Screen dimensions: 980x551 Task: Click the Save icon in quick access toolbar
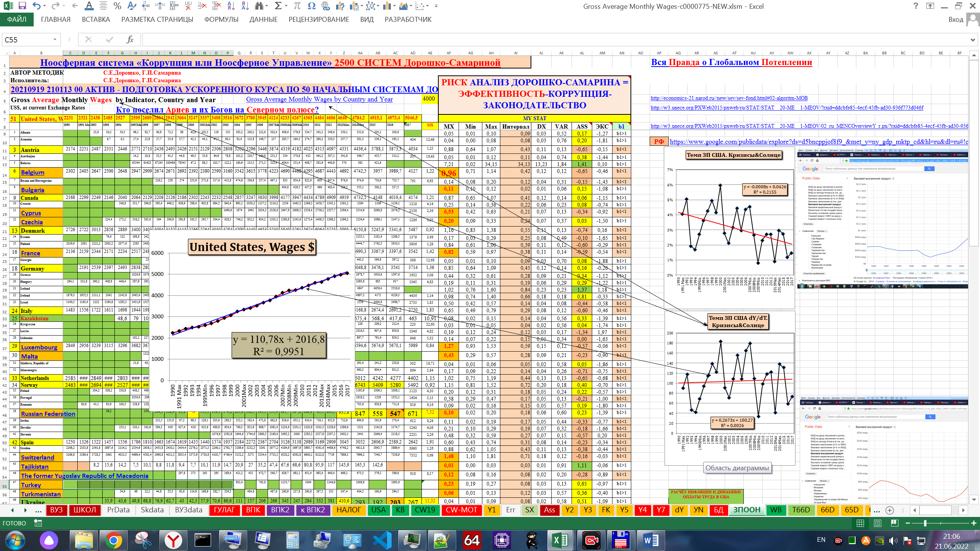[x=22, y=6]
